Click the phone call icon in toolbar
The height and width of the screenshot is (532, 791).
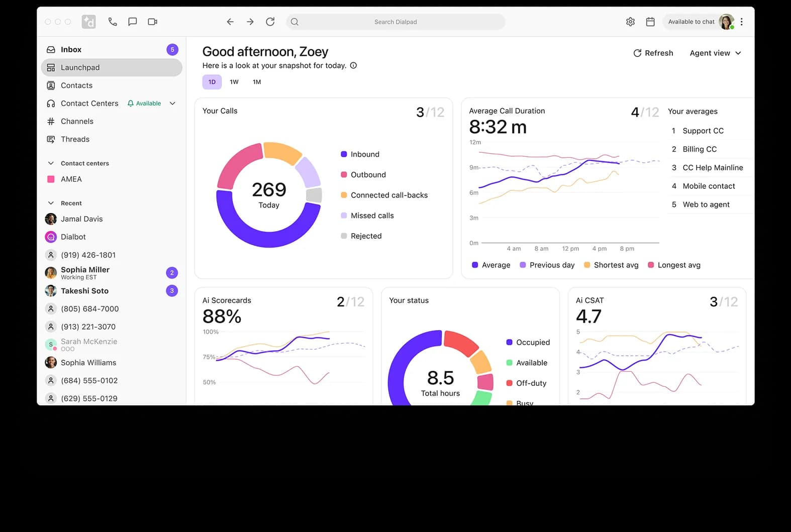tap(113, 22)
